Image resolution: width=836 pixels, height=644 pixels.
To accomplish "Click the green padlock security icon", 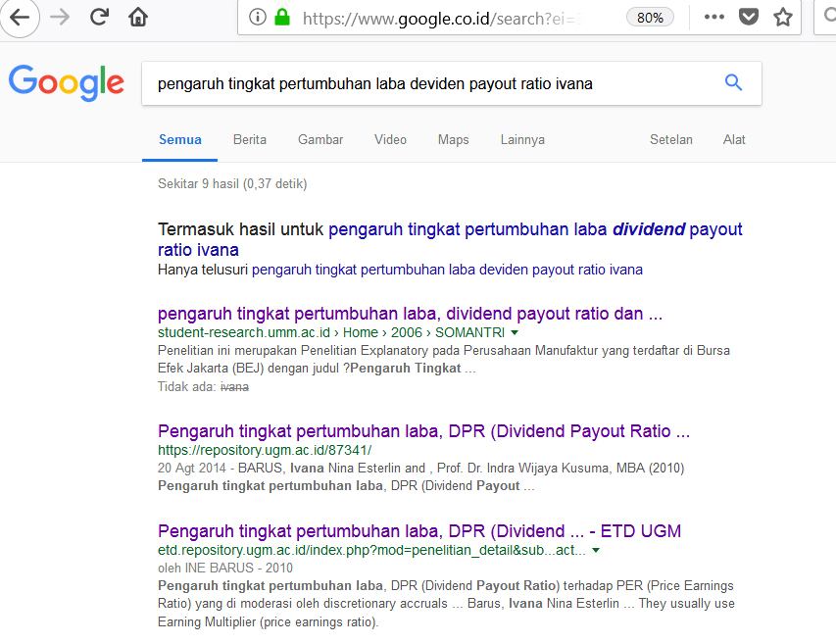I will coord(282,18).
